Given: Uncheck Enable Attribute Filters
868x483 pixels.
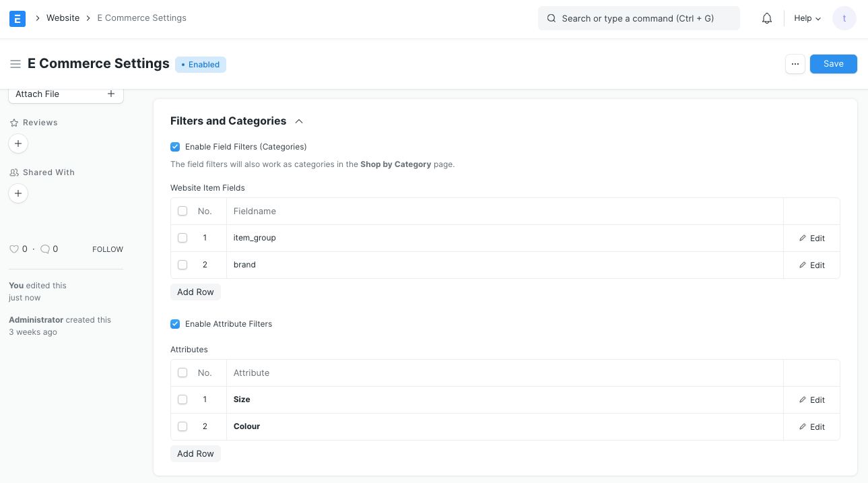Looking at the screenshot, I should coord(175,324).
